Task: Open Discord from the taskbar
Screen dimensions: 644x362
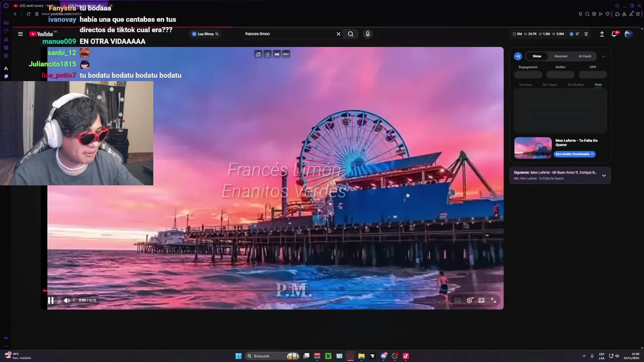Action: [x=384, y=356]
